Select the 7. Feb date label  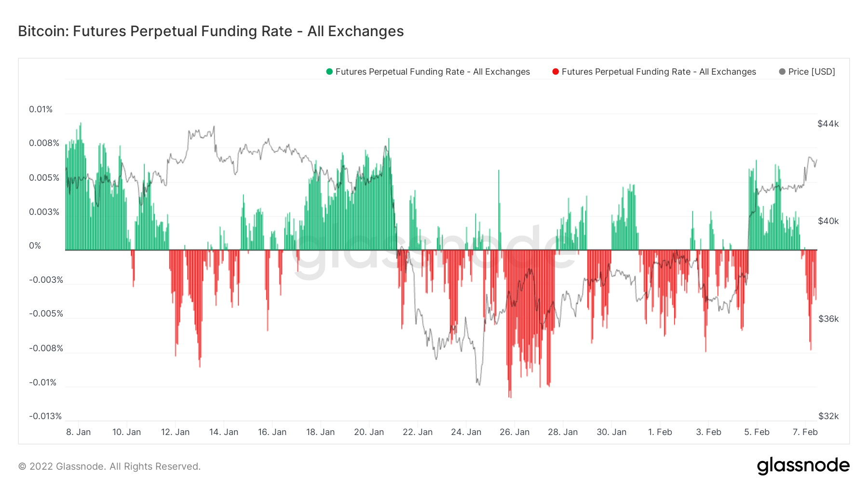coord(805,432)
